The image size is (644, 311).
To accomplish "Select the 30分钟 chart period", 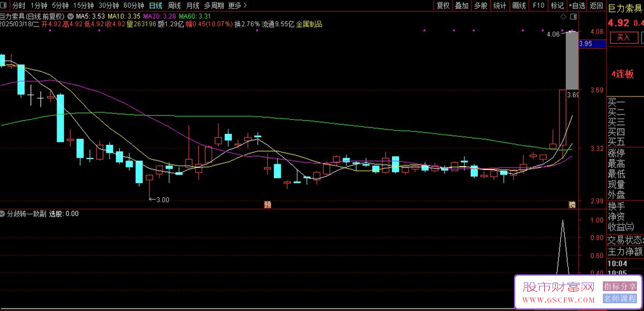I will pos(109,5).
